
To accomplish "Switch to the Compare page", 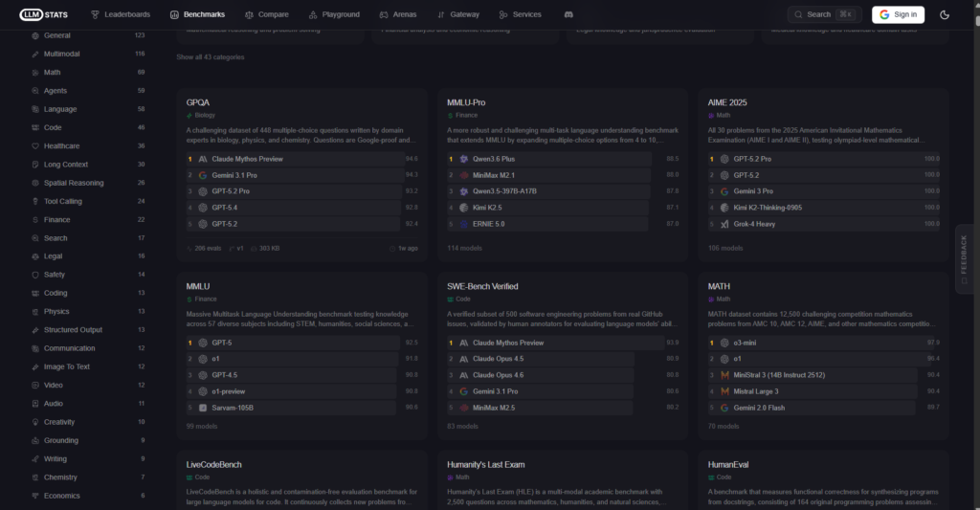I will pos(266,14).
